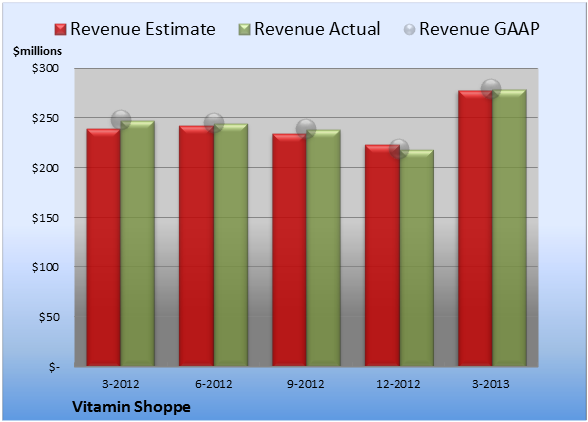Viewport: 588px width, 422px height.
Task: Click the $150 axis value
Action: pyautogui.click(x=45, y=218)
